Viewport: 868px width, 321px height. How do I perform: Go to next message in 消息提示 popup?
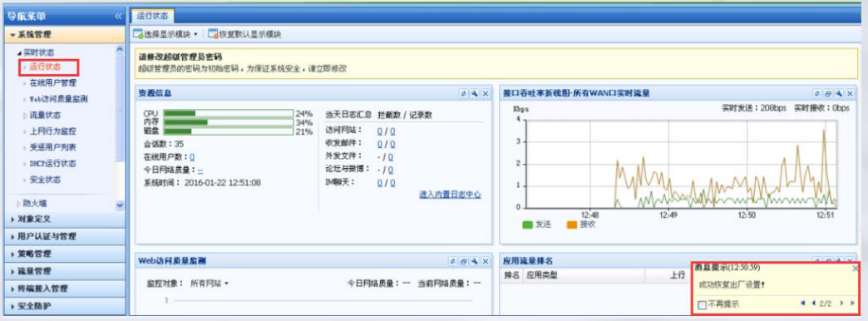(841, 304)
